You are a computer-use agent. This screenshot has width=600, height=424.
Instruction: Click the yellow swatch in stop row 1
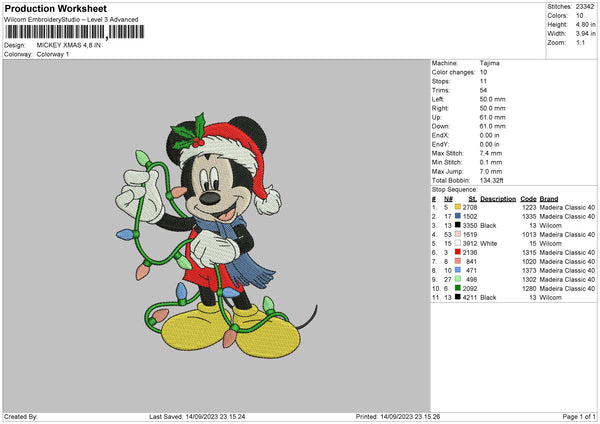tap(457, 207)
